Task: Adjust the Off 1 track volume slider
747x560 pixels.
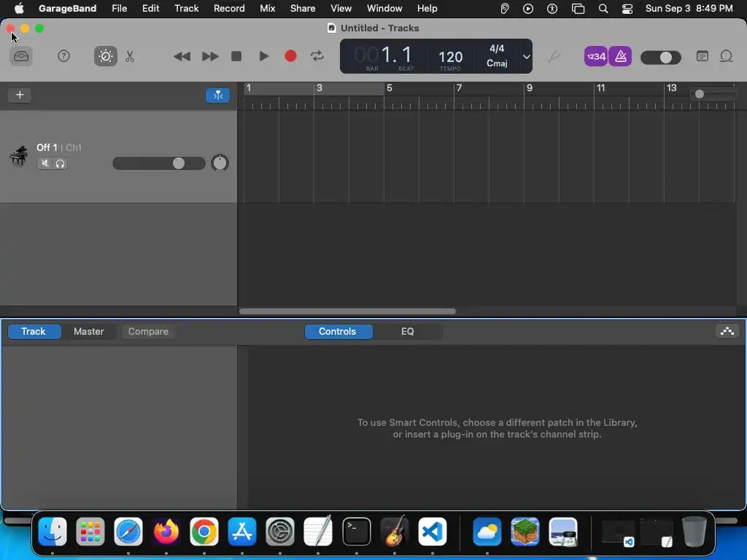Action: tap(158, 163)
